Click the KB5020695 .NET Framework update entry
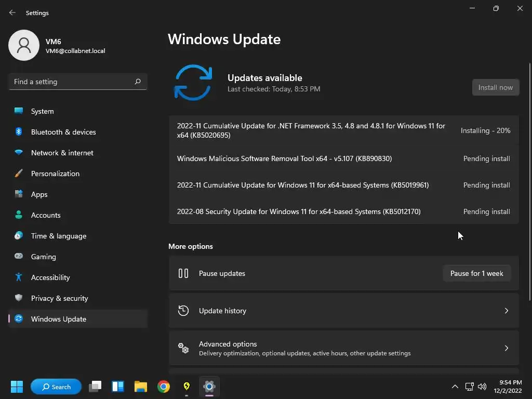Viewport: 532px width, 399px height. pyautogui.click(x=344, y=130)
